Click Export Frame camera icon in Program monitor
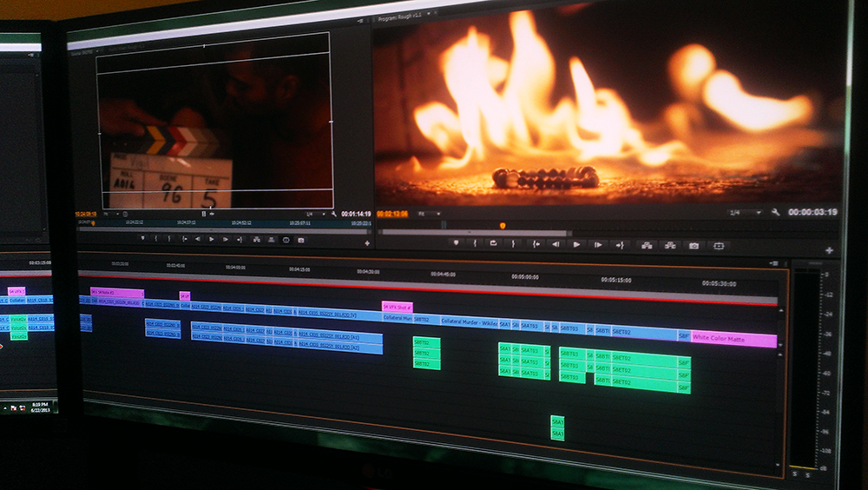Viewport: 868px width, 490px height. pos(694,246)
